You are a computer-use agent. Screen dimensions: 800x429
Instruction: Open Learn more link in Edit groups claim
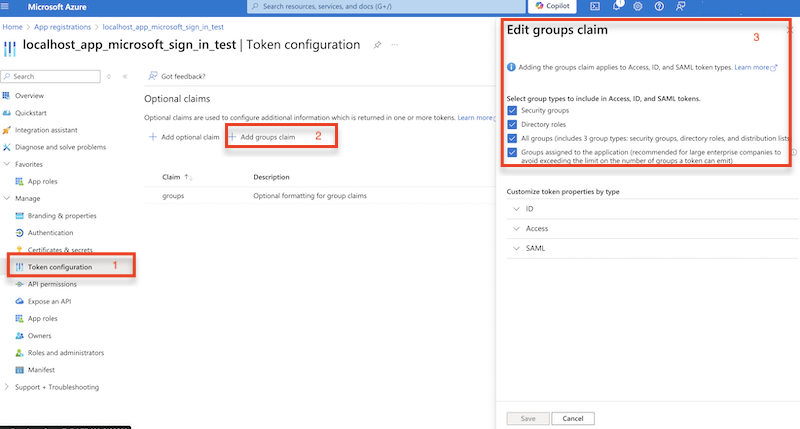click(x=756, y=67)
